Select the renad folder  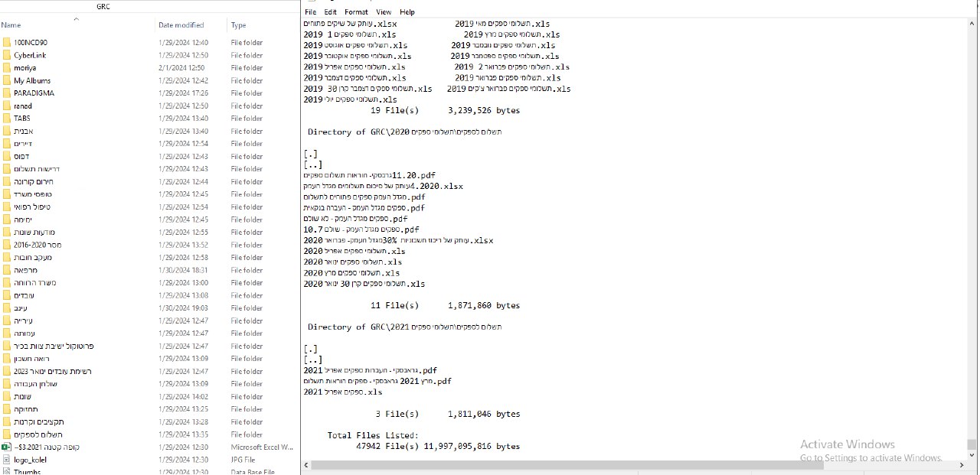click(23, 106)
